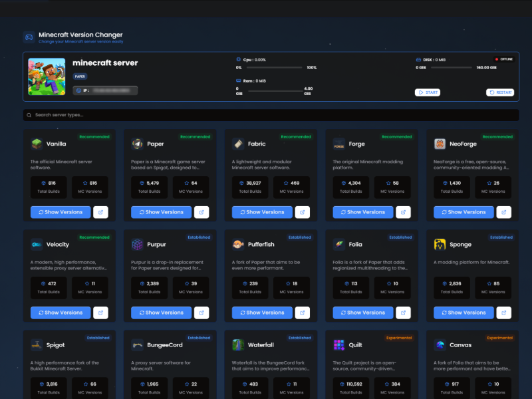
Task: Click the Forge anvil icon
Action: (x=339, y=144)
